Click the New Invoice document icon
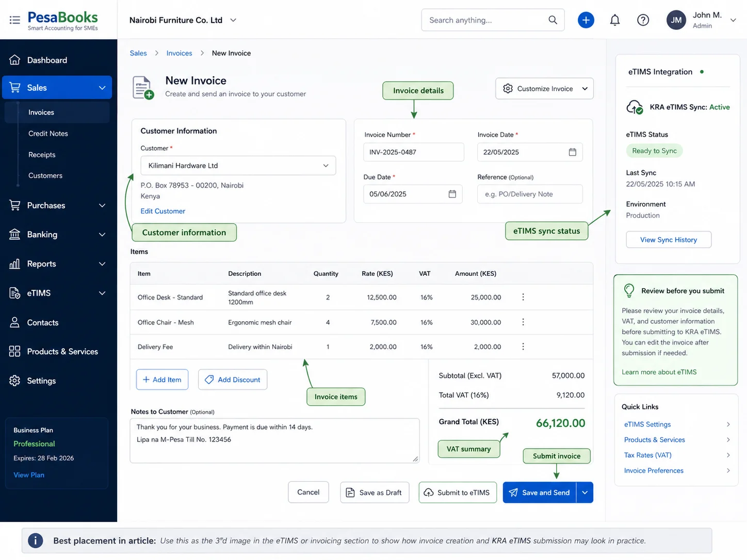Screen dimensions: 747x560 tap(143, 88)
